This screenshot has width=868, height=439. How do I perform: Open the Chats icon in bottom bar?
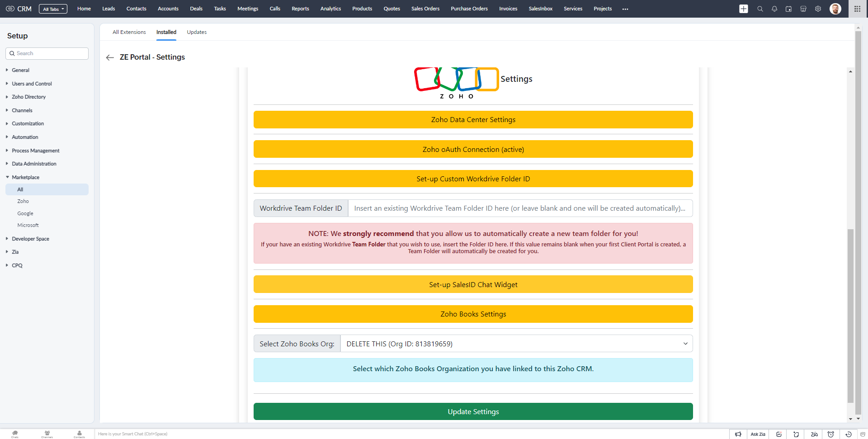pyautogui.click(x=15, y=434)
